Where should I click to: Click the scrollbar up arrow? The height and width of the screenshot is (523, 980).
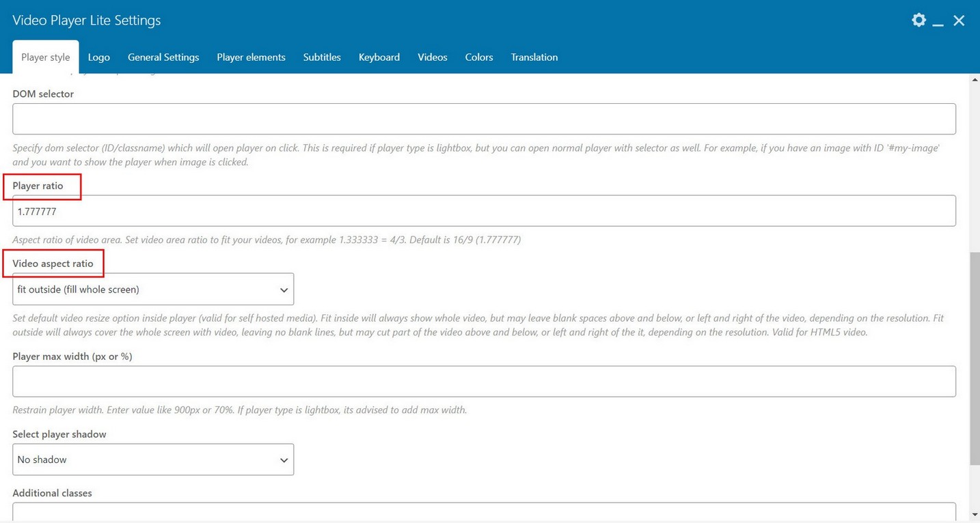[x=975, y=80]
